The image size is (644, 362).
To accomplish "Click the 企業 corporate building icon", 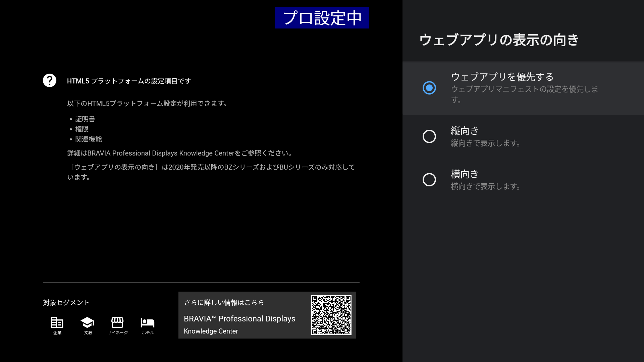I will tap(57, 322).
